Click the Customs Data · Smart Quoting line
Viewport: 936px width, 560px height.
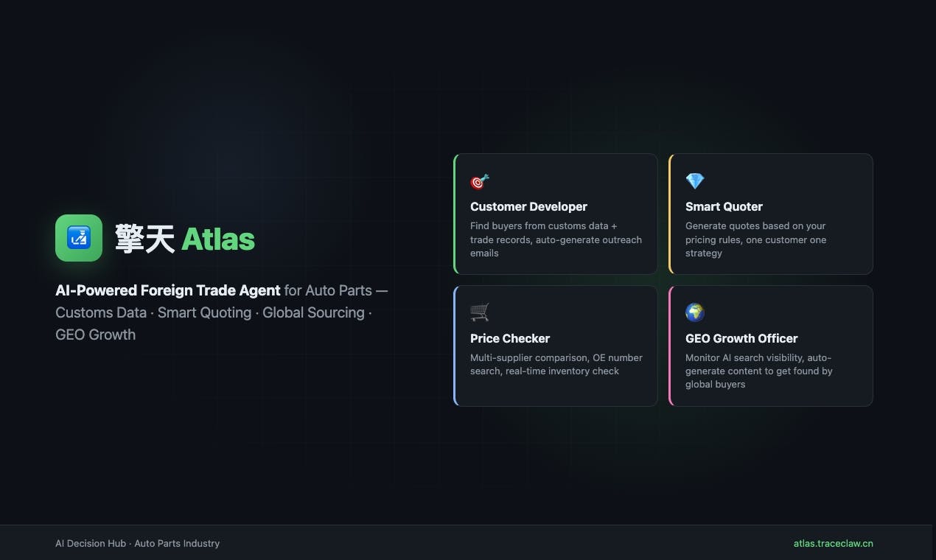[153, 312]
